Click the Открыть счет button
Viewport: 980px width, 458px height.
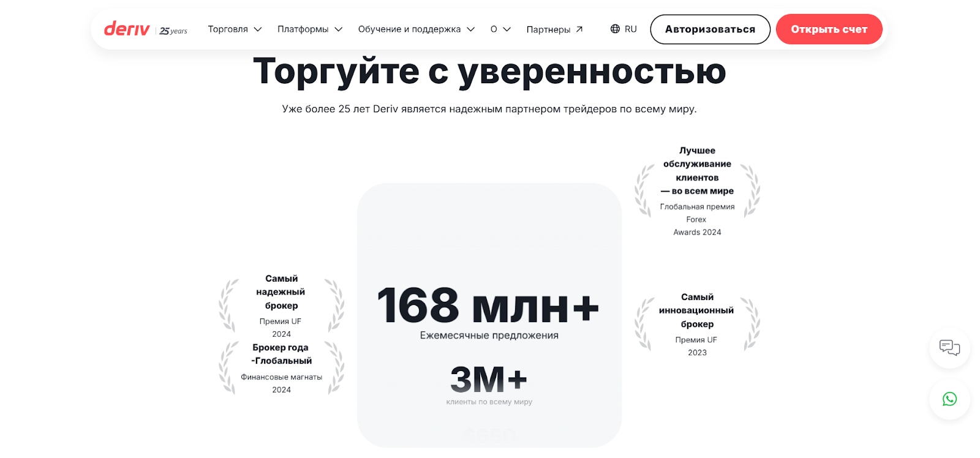[829, 29]
